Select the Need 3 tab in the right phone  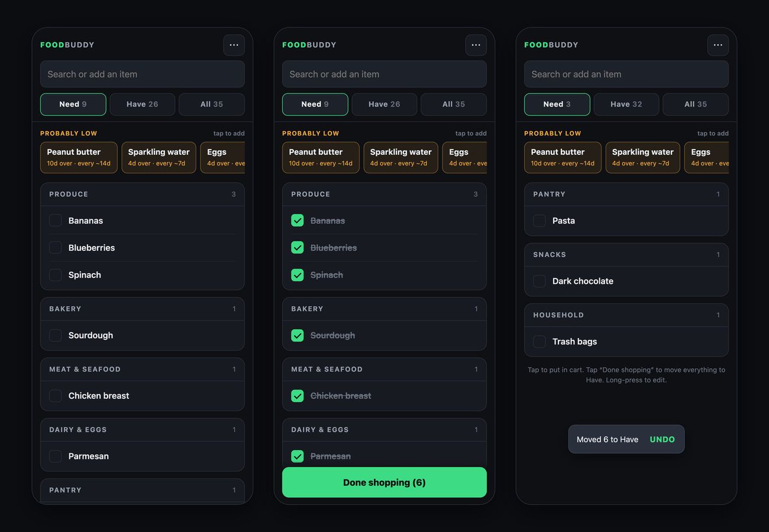click(x=557, y=104)
